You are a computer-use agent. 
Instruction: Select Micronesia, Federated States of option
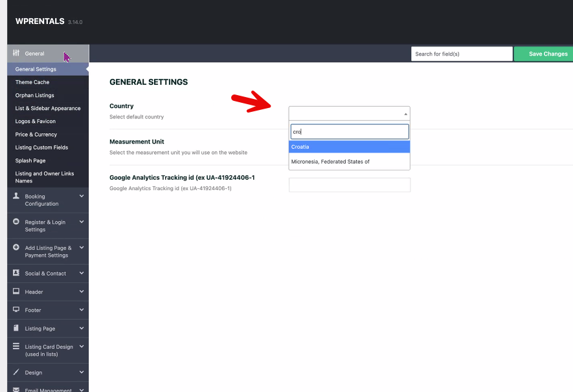350,161
